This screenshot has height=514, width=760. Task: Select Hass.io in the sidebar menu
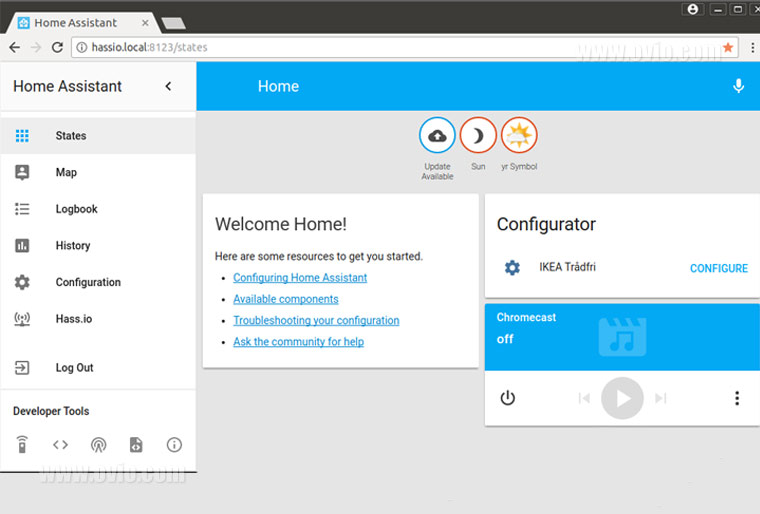(98, 319)
